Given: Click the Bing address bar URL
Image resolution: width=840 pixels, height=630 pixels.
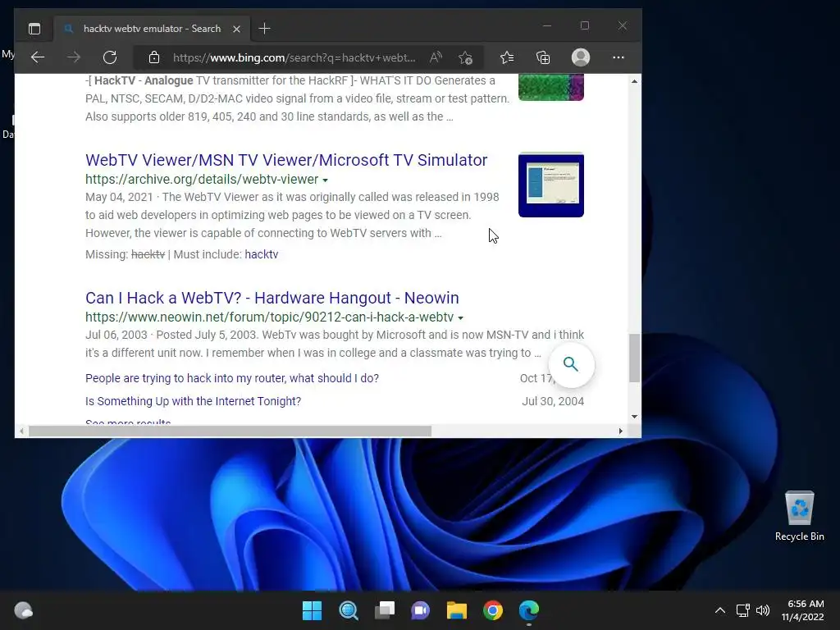Looking at the screenshot, I should 294,57.
